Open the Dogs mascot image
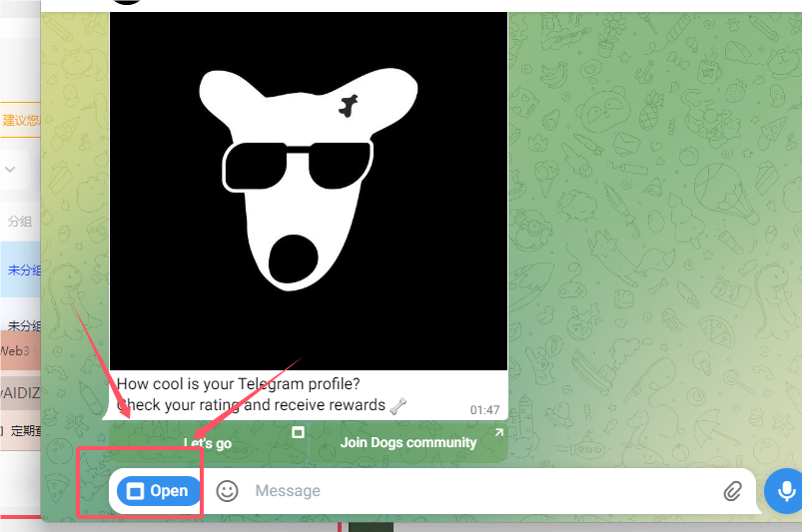This screenshot has height=532, width=802. [309, 191]
